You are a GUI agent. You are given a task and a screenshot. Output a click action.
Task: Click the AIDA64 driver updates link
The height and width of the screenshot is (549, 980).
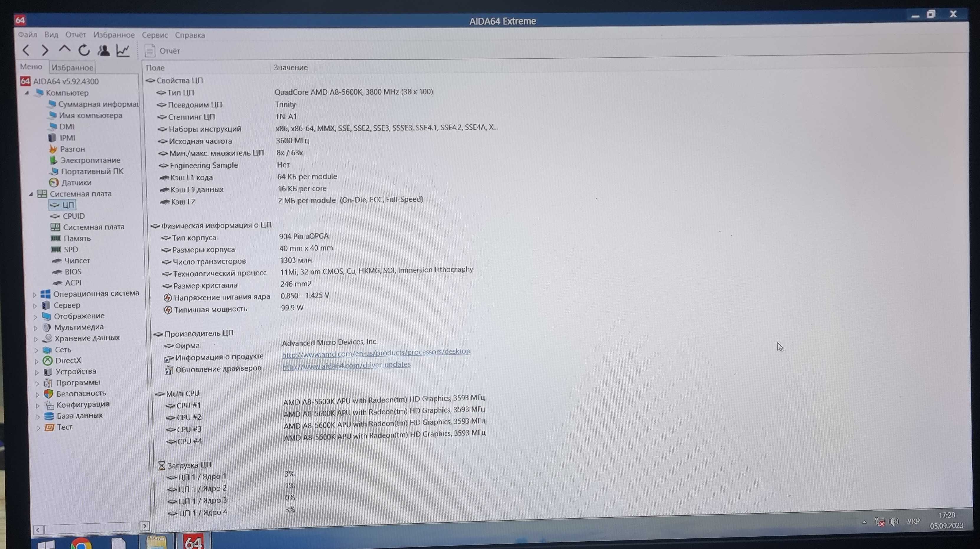tap(345, 365)
